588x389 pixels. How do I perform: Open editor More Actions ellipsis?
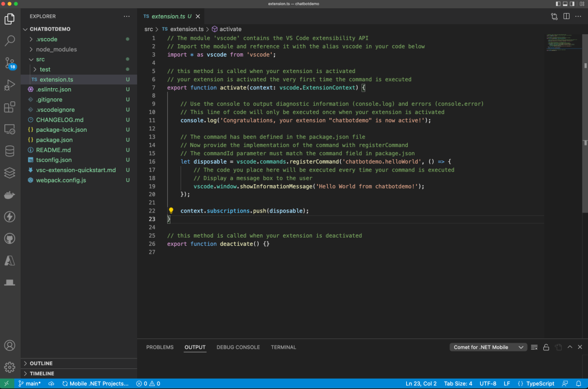coord(578,16)
